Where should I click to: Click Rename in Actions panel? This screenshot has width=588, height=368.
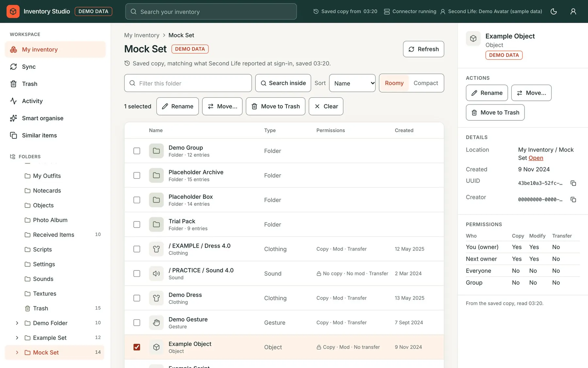487,93
